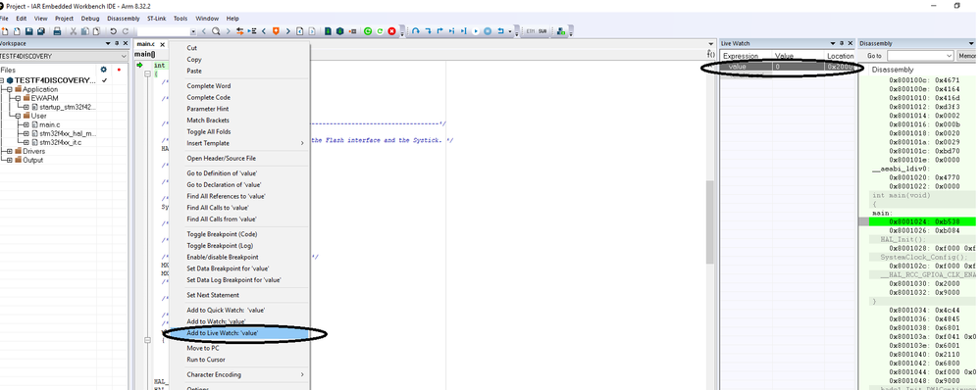Select Toggle Breakpoint (Code)
Screen dimensions: 980x390
(x=240, y=234)
